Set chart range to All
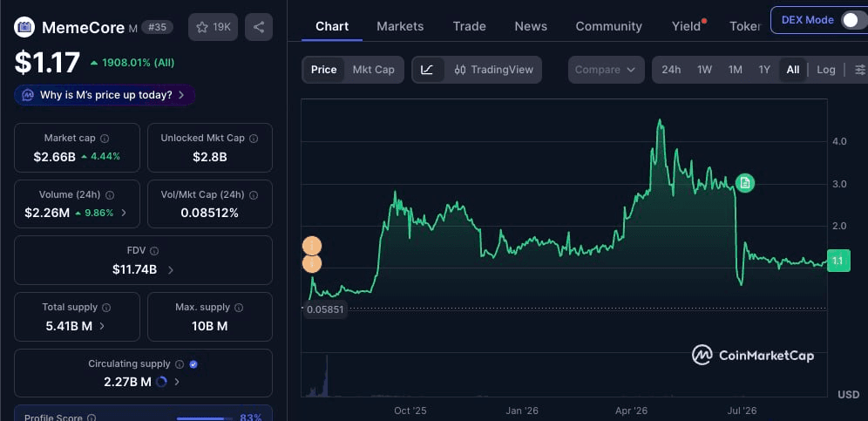This screenshot has height=421, width=868. [x=793, y=70]
